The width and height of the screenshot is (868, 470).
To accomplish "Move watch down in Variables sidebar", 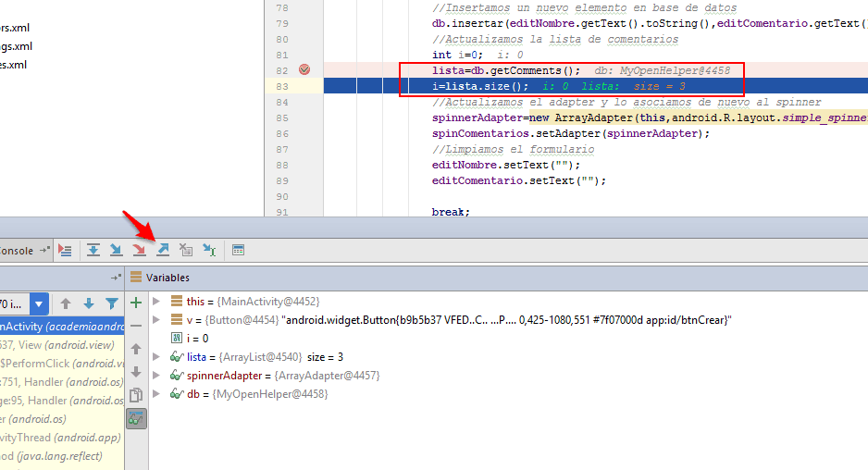I will click(136, 372).
